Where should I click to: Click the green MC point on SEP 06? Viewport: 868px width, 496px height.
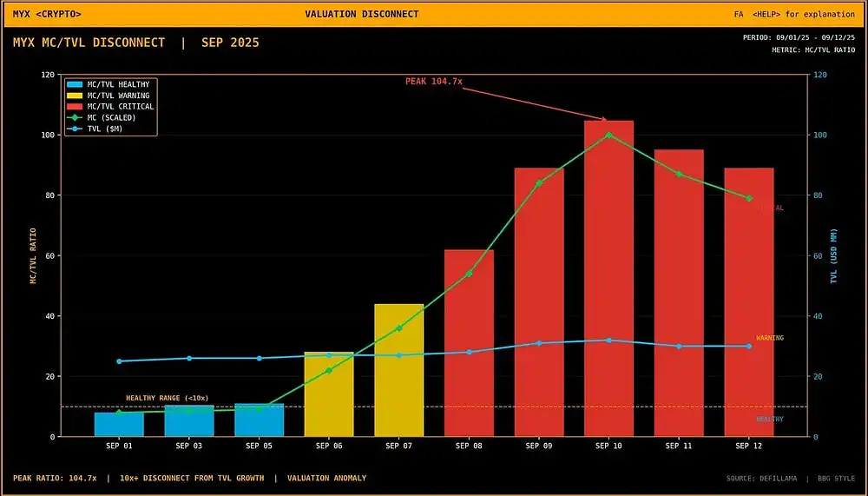329,370
